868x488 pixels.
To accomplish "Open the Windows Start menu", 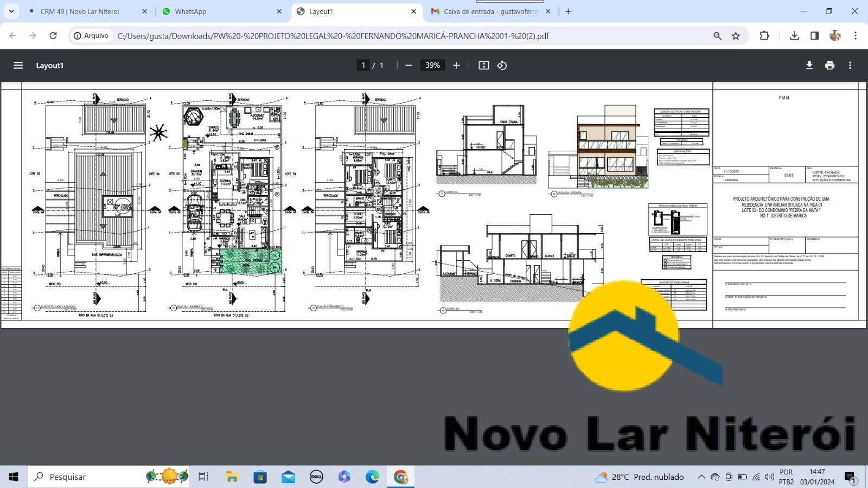I will pos(13,477).
